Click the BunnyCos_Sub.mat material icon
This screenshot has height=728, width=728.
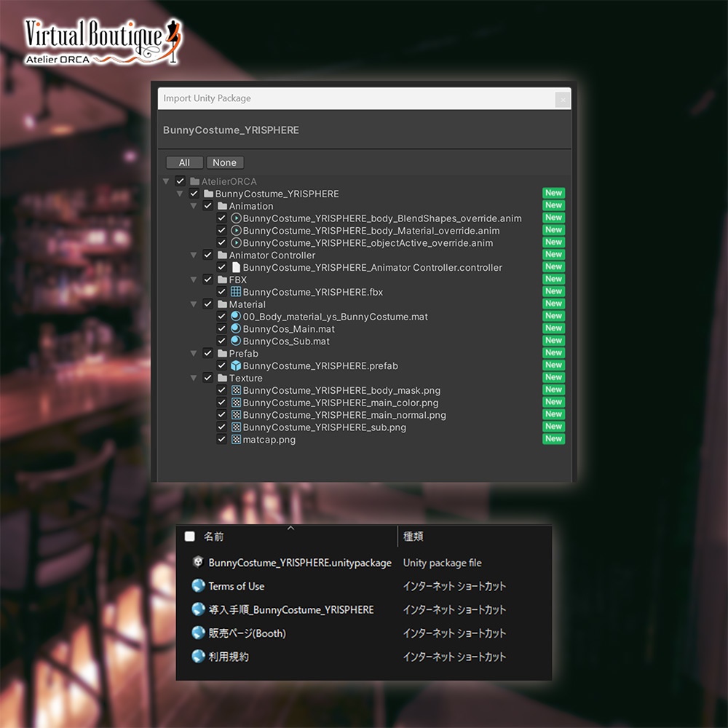click(236, 341)
